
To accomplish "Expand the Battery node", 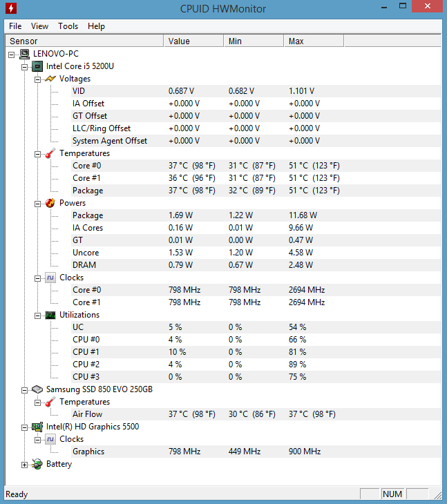I will 24,465.
